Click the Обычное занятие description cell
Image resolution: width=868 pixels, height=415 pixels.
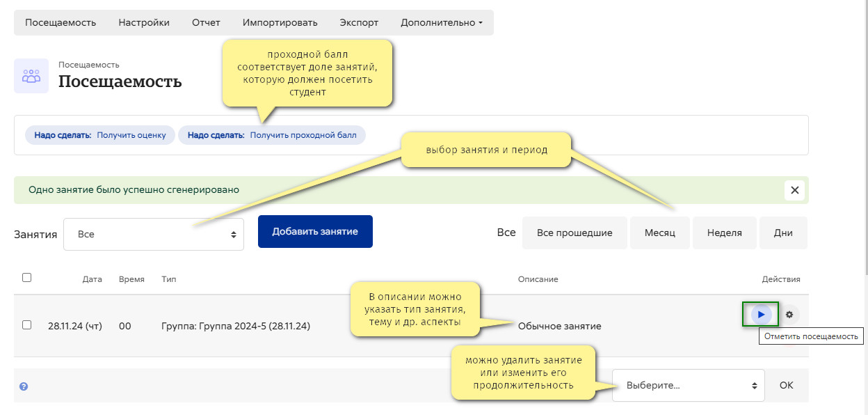(x=560, y=326)
